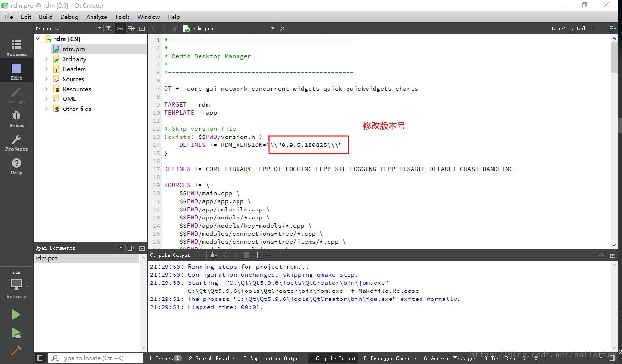Image resolution: width=622 pixels, height=364 pixels.
Task: Close the Compile Output pane
Action: [x=613, y=255]
